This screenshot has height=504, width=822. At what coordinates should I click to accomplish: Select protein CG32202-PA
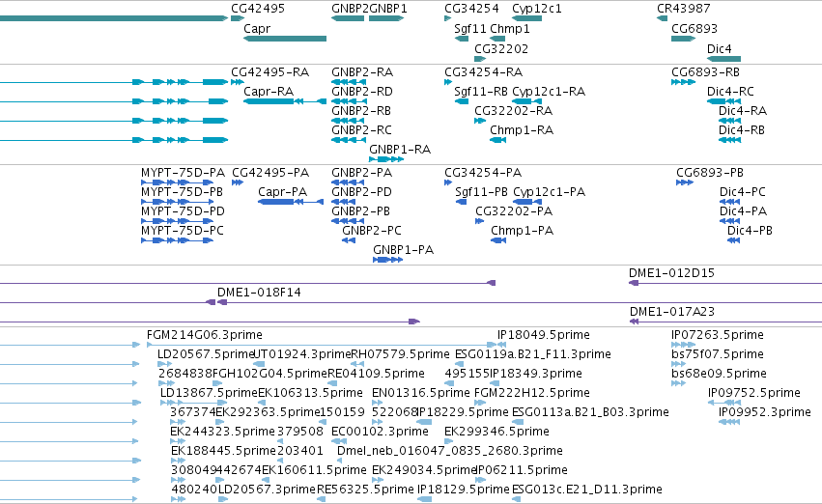coord(514,211)
